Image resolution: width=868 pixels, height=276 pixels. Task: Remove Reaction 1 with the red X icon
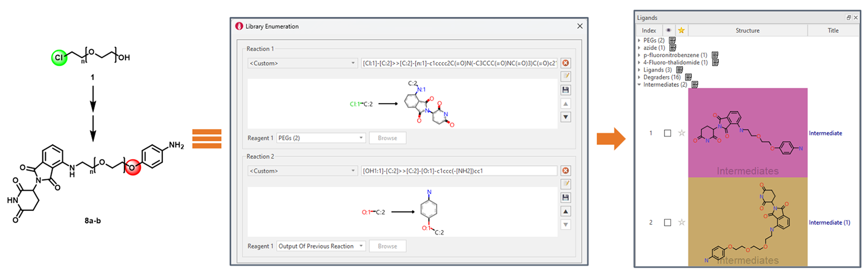(x=565, y=63)
